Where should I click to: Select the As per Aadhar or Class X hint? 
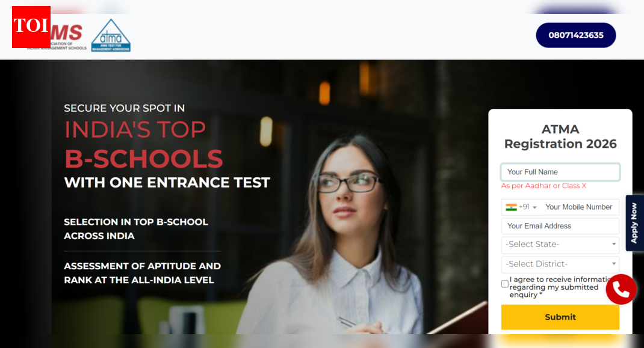click(543, 186)
